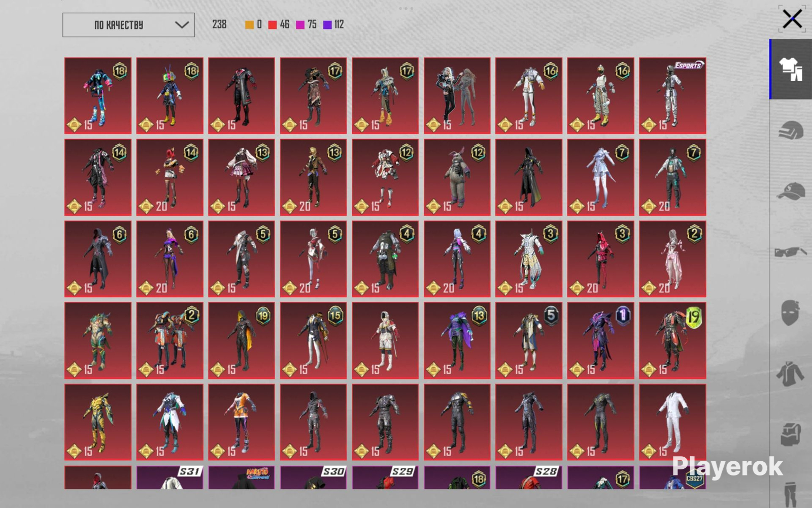This screenshot has height=508, width=812.
Task: Select the red-white dress outfit with badge 12
Action: tap(385, 177)
